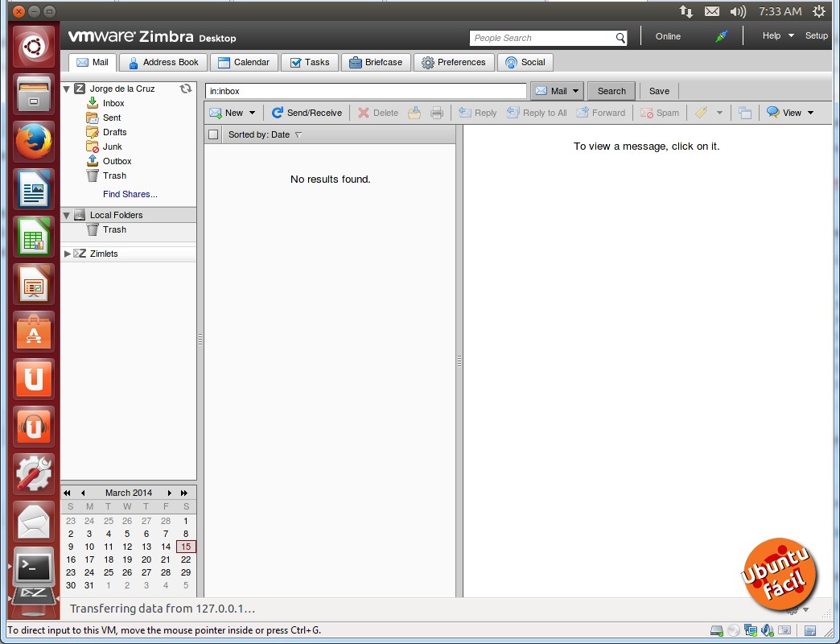
Task: Jump forward one year in mini calendar
Action: click(184, 493)
